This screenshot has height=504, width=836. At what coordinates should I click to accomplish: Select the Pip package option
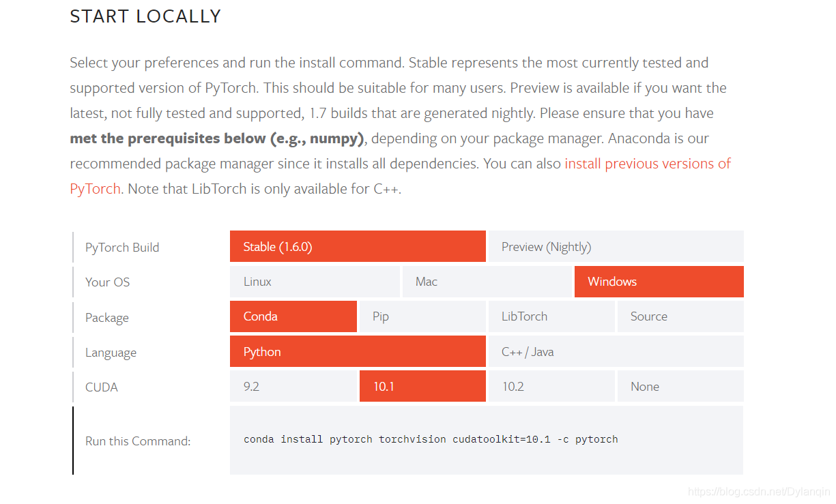click(x=422, y=316)
